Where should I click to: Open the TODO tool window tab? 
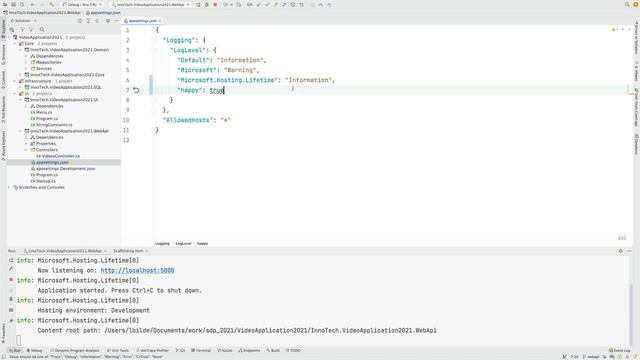pos(293,351)
